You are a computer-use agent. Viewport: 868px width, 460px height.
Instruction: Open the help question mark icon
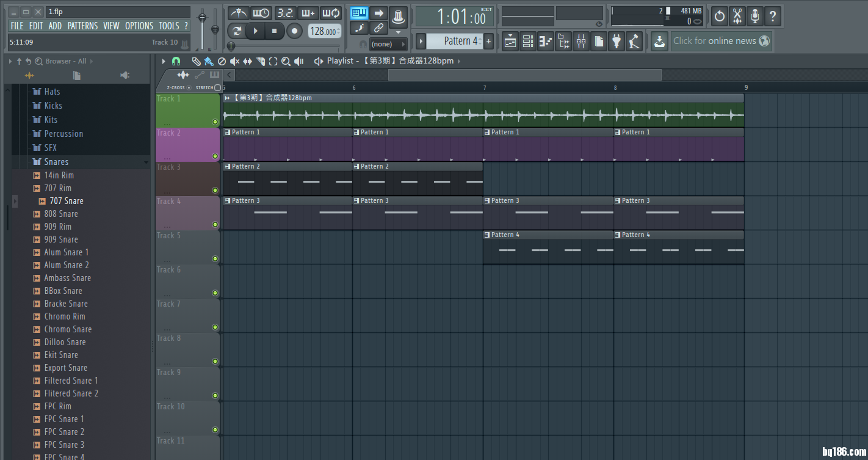click(x=773, y=16)
